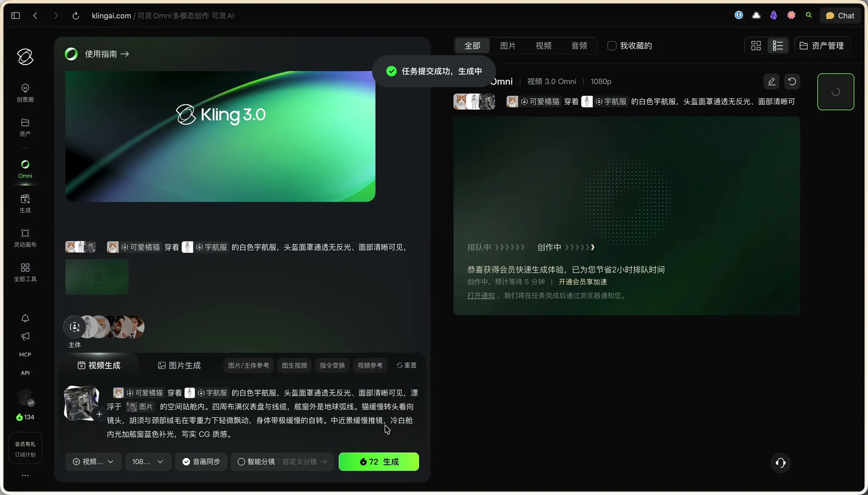Switch to 图片 filter tab

point(508,46)
